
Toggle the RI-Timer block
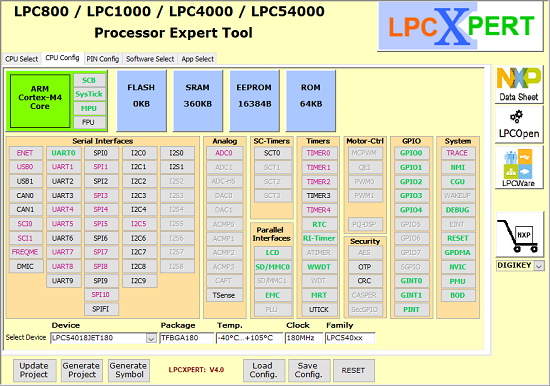tap(319, 238)
